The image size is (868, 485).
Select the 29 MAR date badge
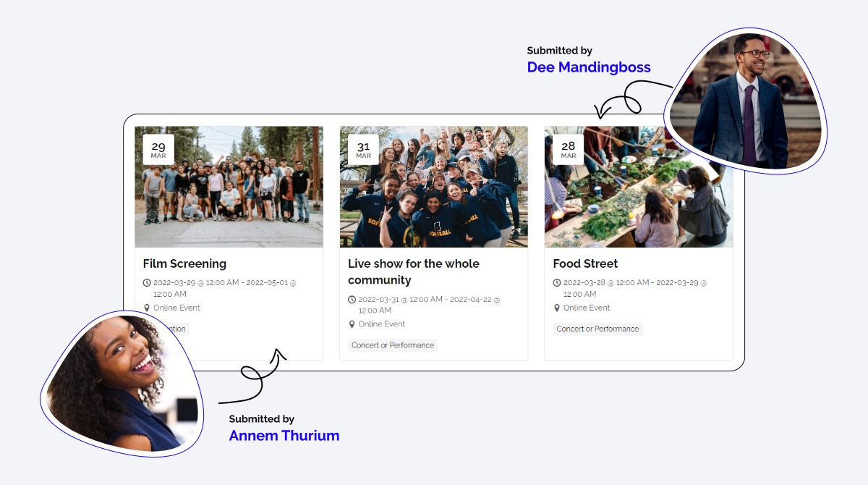click(x=158, y=150)
